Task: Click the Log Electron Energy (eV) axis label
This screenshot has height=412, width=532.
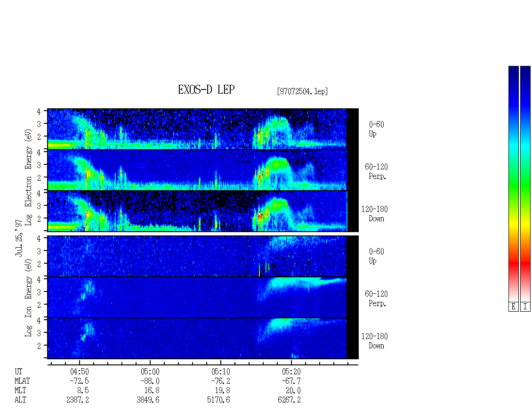Action: 29,177
